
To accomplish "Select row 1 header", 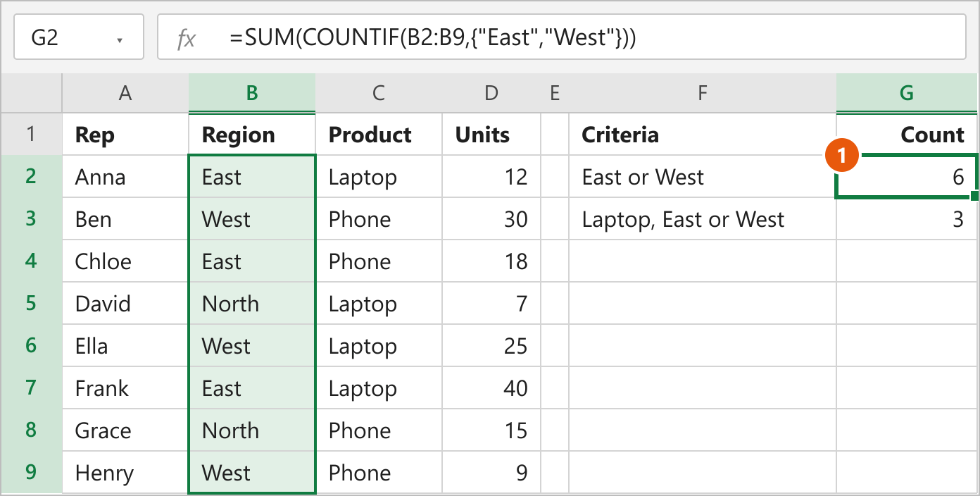I will click(x=31, y=134).
